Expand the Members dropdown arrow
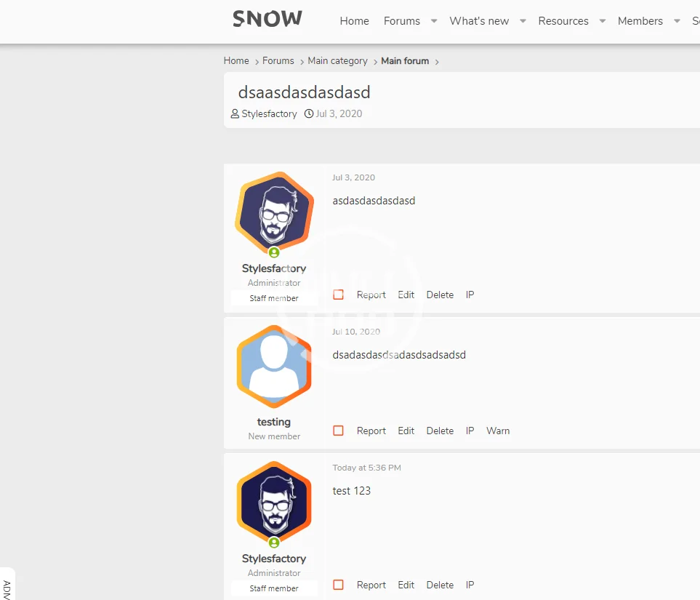700x600 pixels. click(x=677, y=21)
